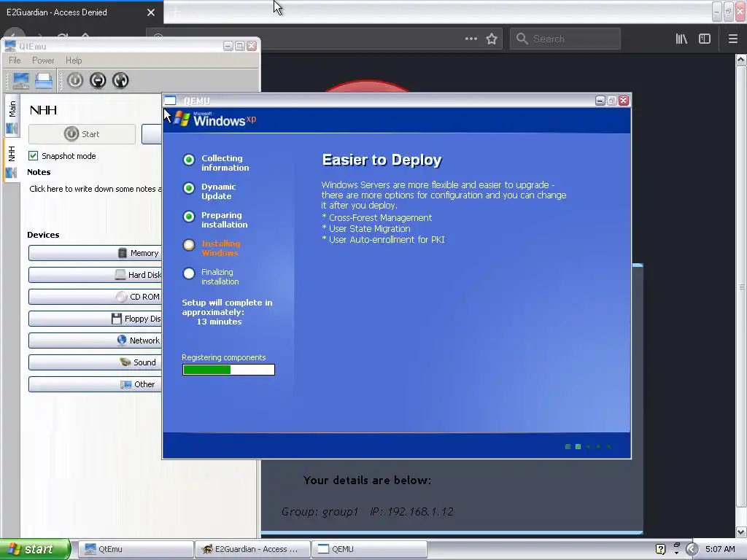Viewport: 747px width, 560px height.
Task: Open the Power menu in QtEmu
Action: point(43,61)
